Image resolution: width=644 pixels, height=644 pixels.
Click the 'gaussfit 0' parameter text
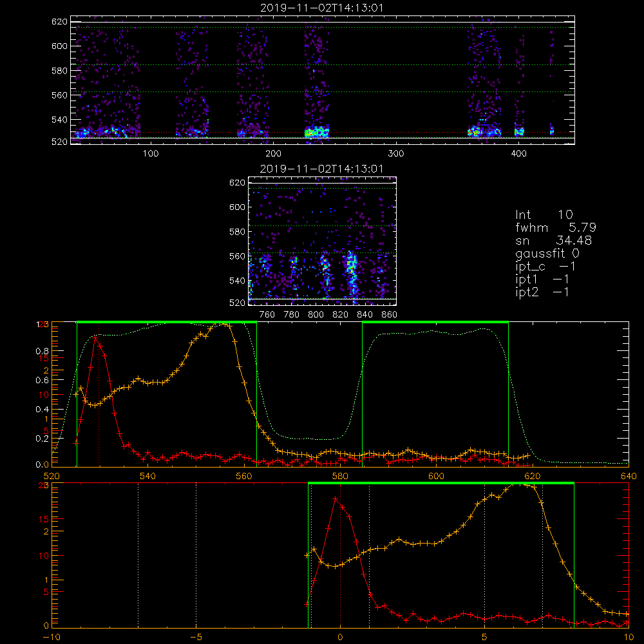[547, 253]
